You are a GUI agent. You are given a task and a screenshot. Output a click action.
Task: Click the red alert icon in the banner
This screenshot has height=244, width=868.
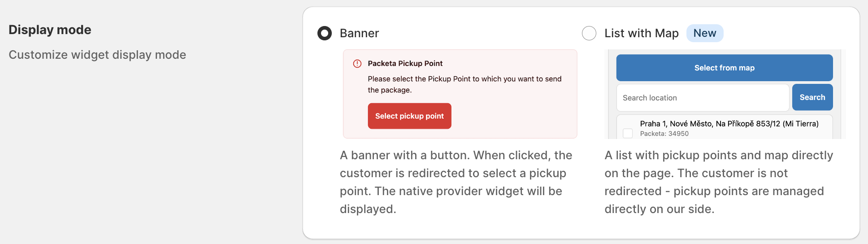pos(357,64)
